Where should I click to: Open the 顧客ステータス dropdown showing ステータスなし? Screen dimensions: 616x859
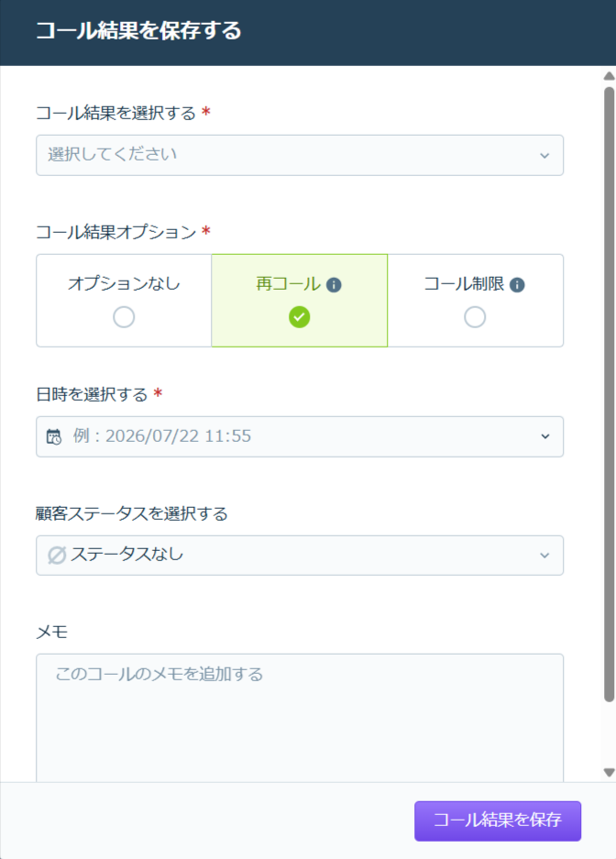pyautogui.click(x=300, y=555)
